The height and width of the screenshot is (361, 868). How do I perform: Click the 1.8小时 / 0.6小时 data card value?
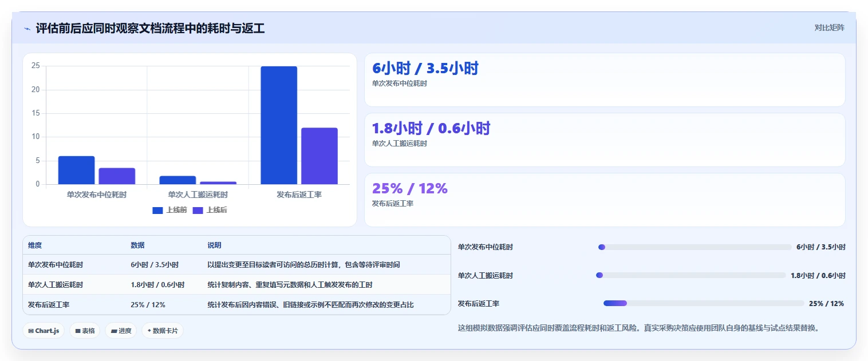431,129
